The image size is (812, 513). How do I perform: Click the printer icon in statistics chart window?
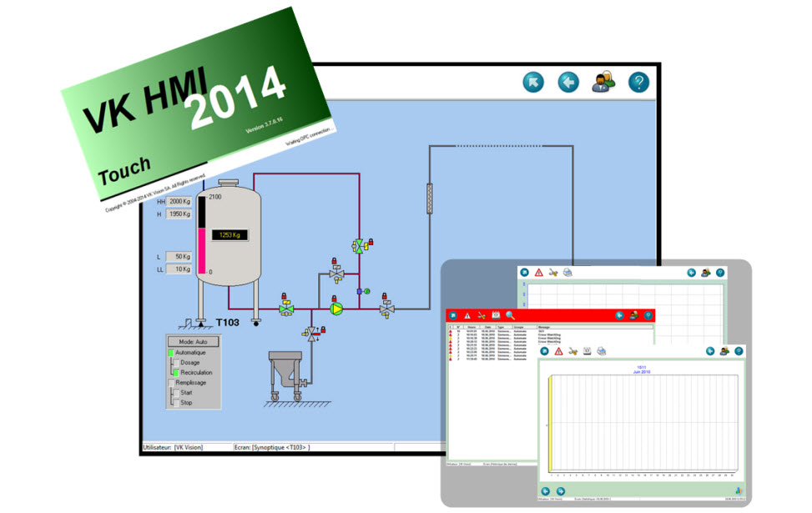601,351
